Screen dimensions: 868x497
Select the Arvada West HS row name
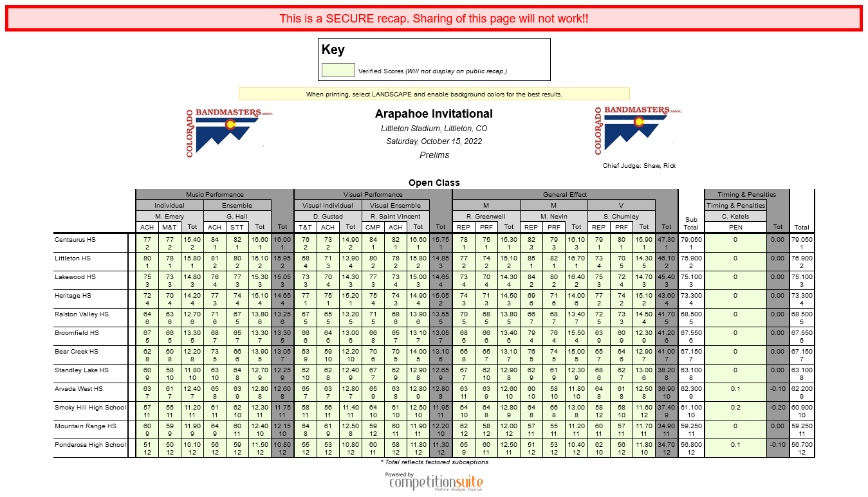click(79, 389)
